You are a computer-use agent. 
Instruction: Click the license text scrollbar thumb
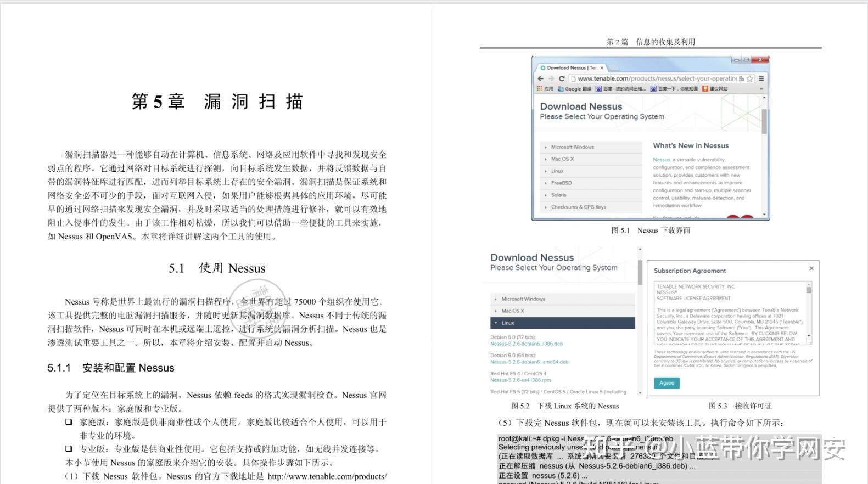(x=809, y=290)
